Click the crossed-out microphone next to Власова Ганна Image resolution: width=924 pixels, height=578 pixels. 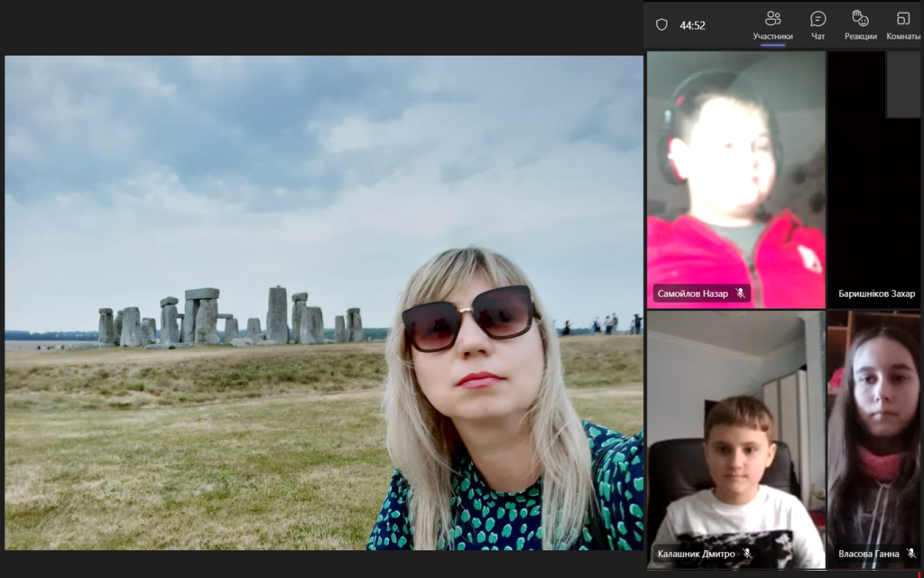[x=911, y=554]
